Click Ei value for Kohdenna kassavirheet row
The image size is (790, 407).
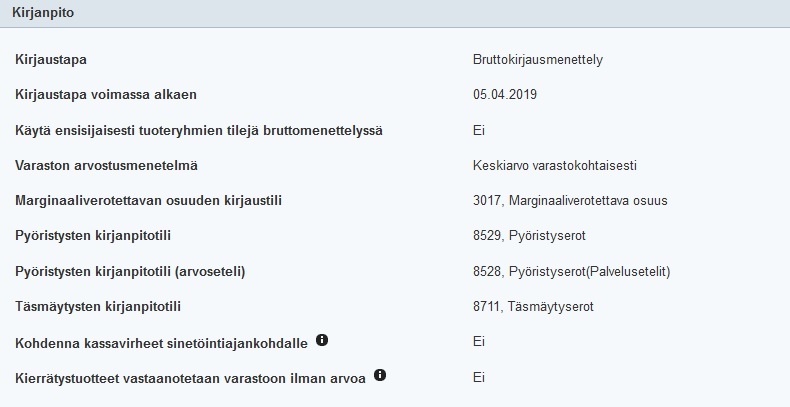(479, 341)
